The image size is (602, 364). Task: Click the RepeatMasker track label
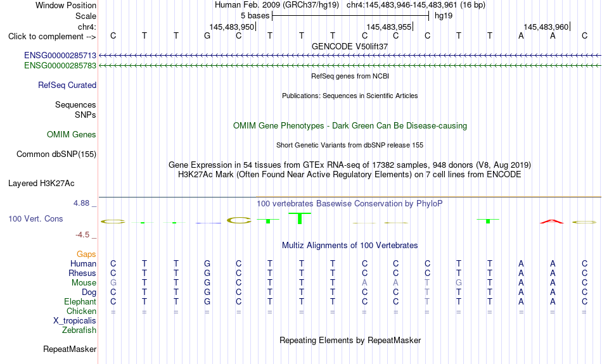click(70, 349)
